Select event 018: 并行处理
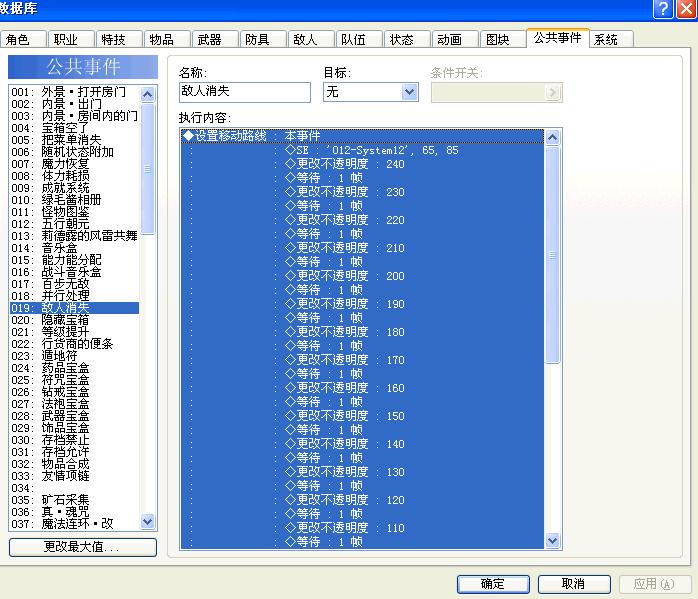The image size is (698, 599). pyautogui.click(x=74, y=296)
